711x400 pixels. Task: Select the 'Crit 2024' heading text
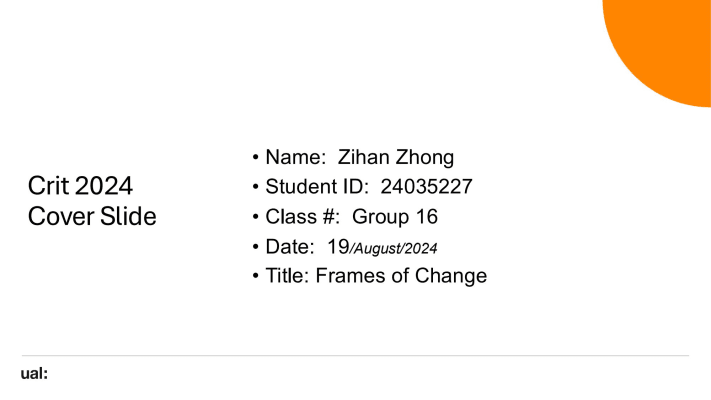tap(80, 186)
